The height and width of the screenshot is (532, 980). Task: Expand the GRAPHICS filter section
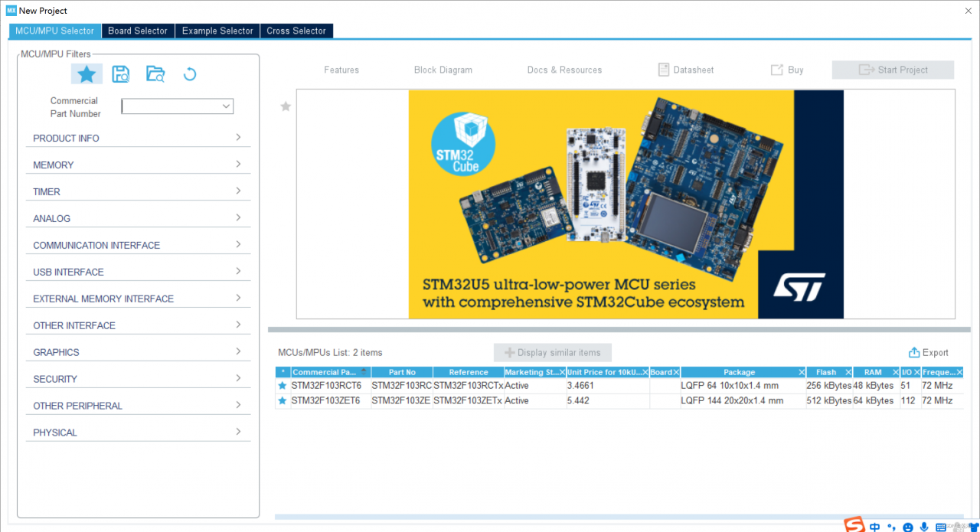point(138,352)
